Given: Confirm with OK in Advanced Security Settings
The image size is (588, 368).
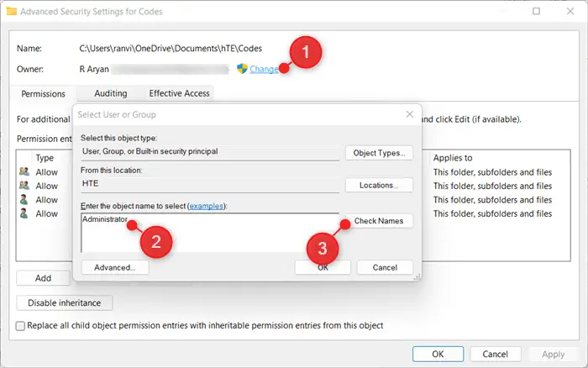Looking at the screenshot, I should 438,354.
